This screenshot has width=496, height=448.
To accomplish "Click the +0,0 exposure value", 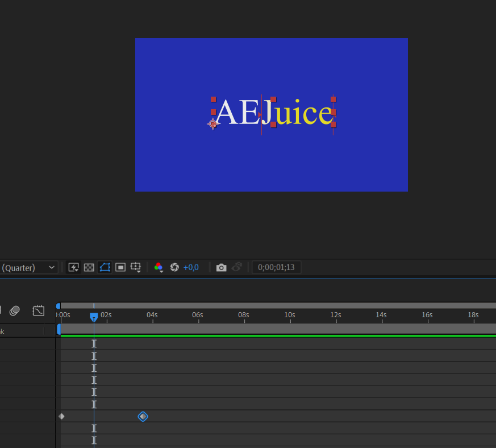I will click(x=191, y=268).
